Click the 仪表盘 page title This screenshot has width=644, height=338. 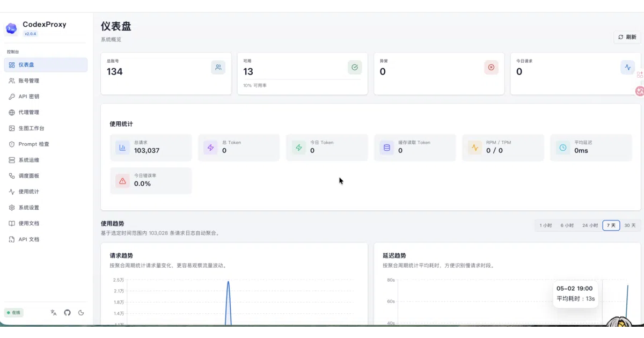tap(116, 26)
